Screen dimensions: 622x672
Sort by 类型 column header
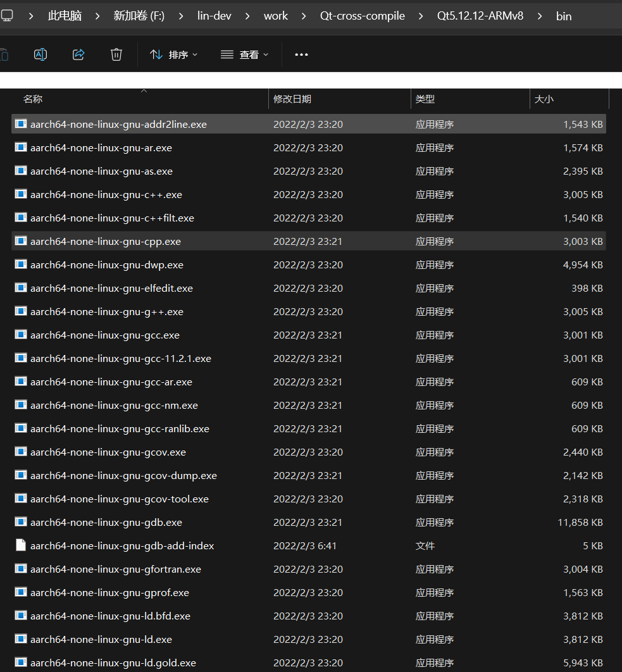425,99
